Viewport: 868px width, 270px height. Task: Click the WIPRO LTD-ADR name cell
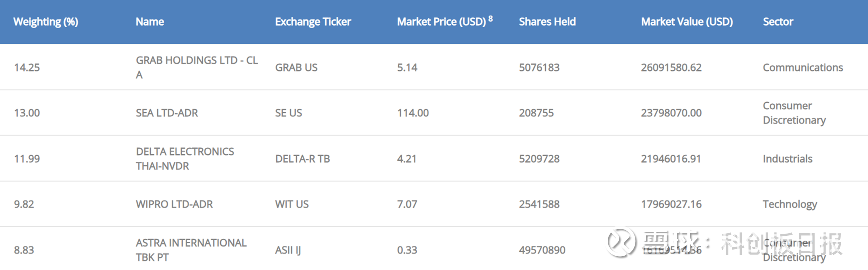pos(174,204)
